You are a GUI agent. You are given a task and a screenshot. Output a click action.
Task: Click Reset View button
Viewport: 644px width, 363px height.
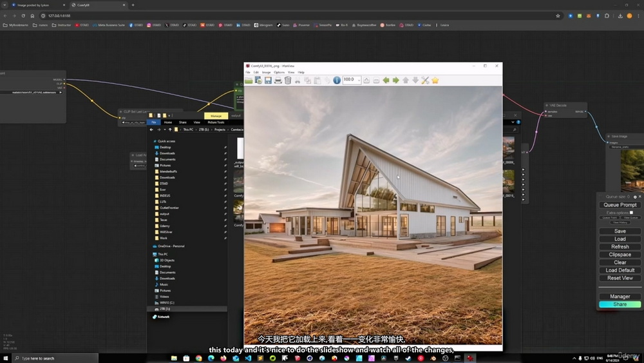tap(620, 278)
